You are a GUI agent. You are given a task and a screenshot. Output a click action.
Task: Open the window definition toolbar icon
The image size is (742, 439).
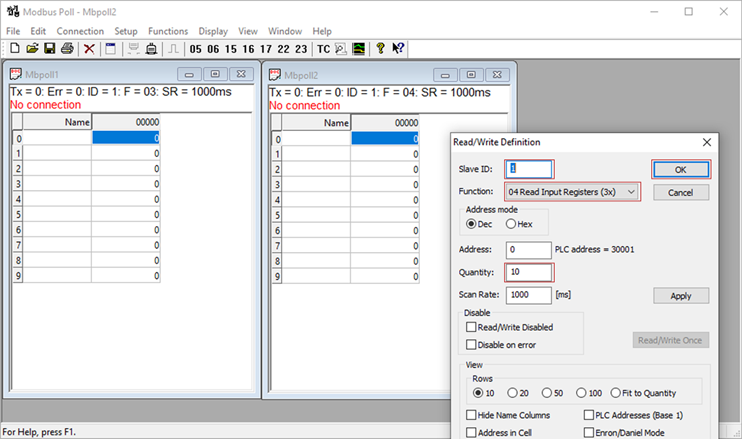coord(111,49)
